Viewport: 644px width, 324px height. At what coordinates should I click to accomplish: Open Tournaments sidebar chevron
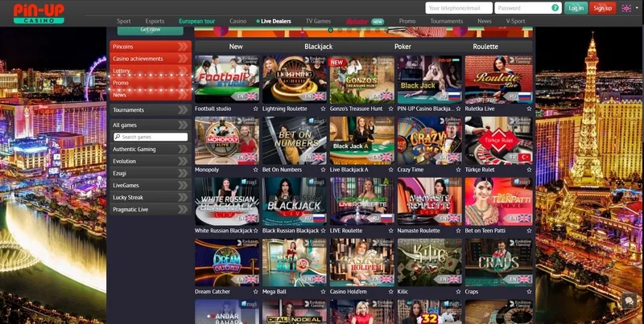click(x=183, y=110)
